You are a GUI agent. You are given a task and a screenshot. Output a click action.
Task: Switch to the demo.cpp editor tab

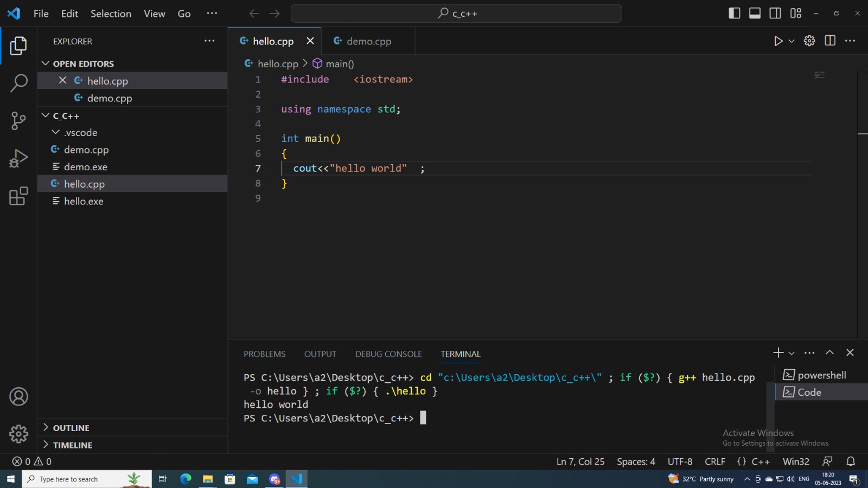[x=368, y=41]
